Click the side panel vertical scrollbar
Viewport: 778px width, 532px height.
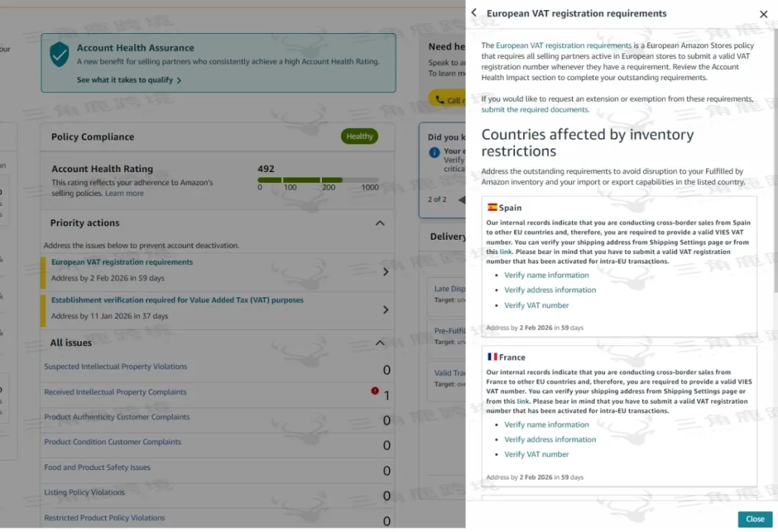pos(775,161)
